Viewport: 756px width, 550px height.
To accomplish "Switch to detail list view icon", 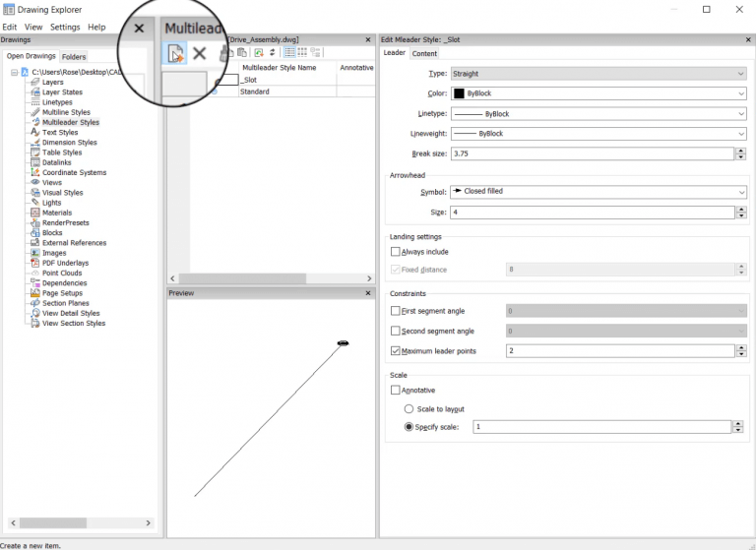I will [289, 52].
